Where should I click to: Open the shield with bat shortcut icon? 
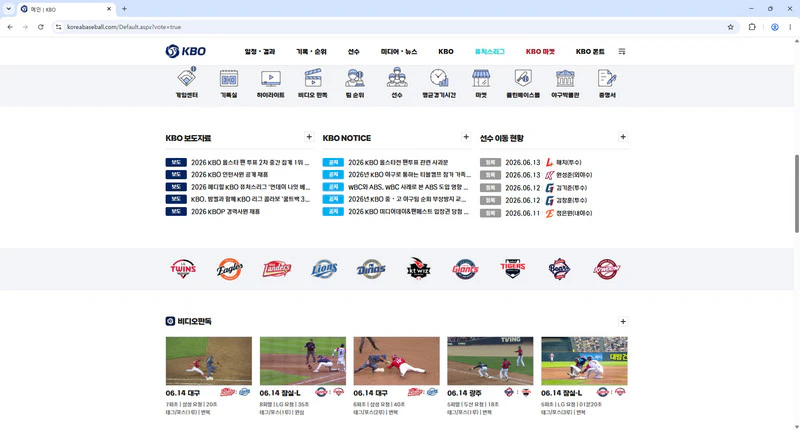point(523,79)
